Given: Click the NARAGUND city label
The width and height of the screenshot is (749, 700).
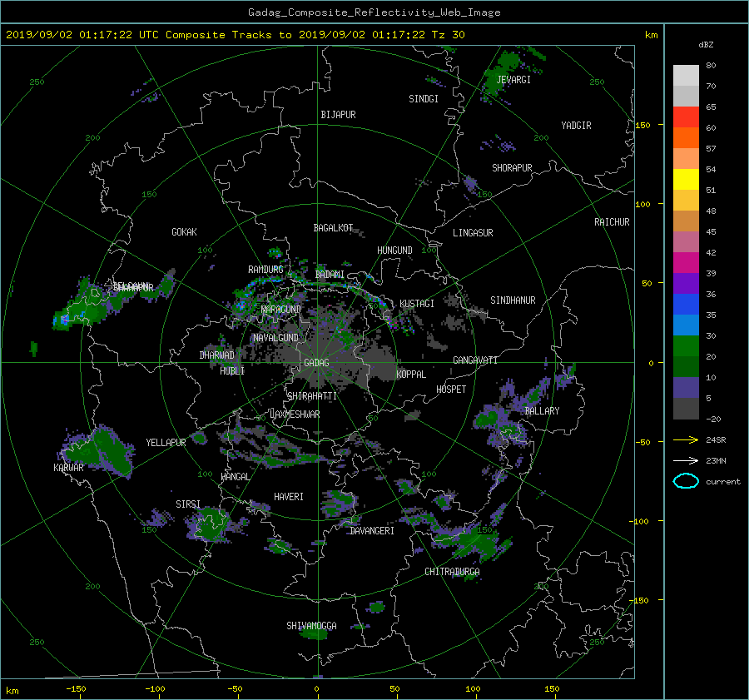Looking at the screenshot, I should [x=281, y=310].
